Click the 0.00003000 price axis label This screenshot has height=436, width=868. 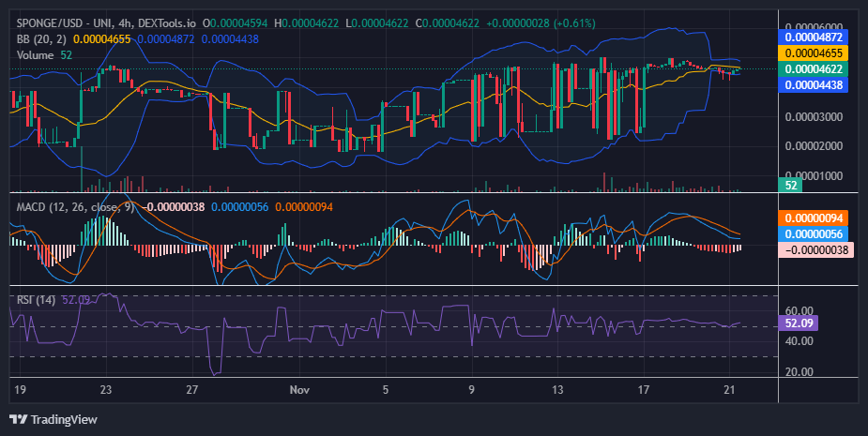pyautogui.click(x=814, y=117)
